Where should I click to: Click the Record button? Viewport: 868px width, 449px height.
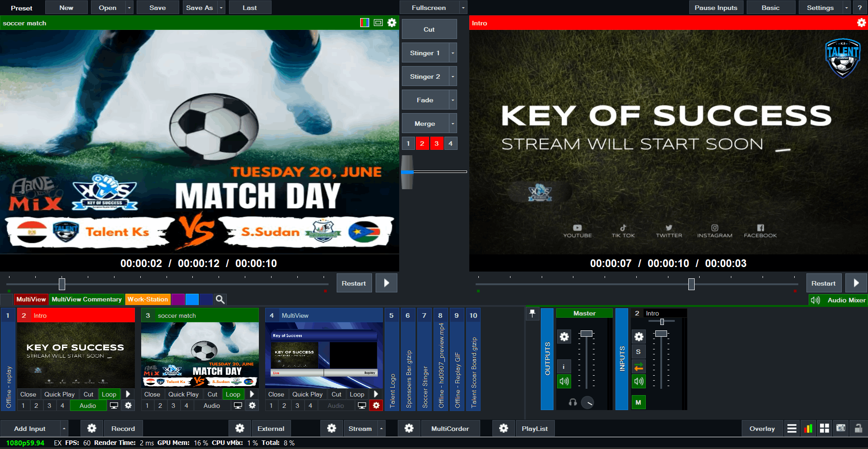(123, 428)
